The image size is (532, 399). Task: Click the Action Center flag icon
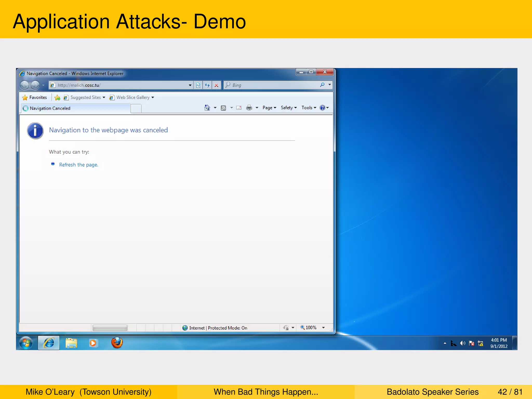tap(471, 343)
